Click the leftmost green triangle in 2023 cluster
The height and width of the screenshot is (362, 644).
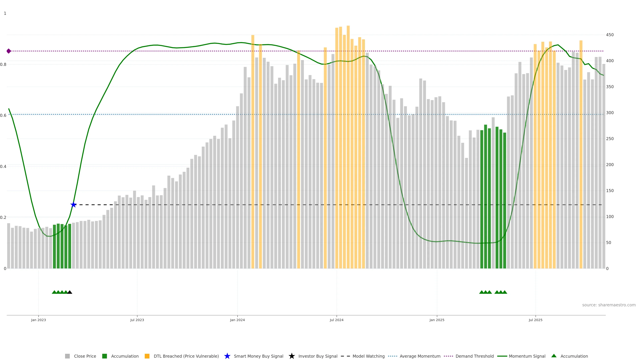54,292
